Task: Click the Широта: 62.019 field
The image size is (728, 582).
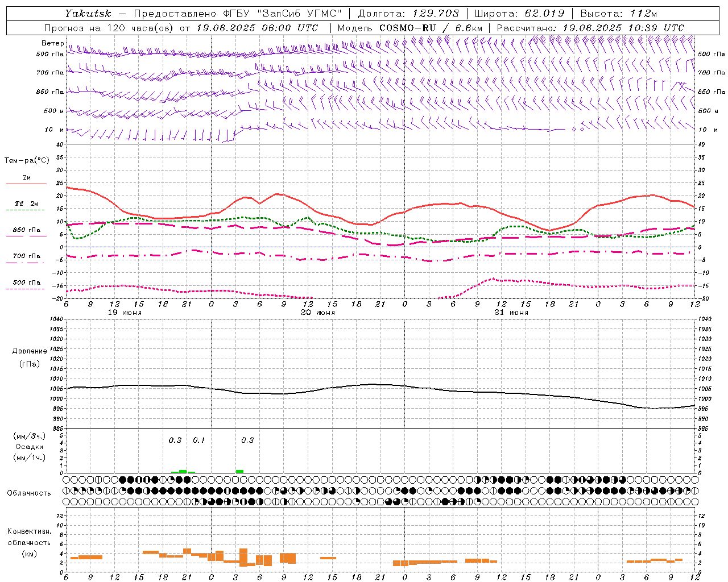Action: 519,13
